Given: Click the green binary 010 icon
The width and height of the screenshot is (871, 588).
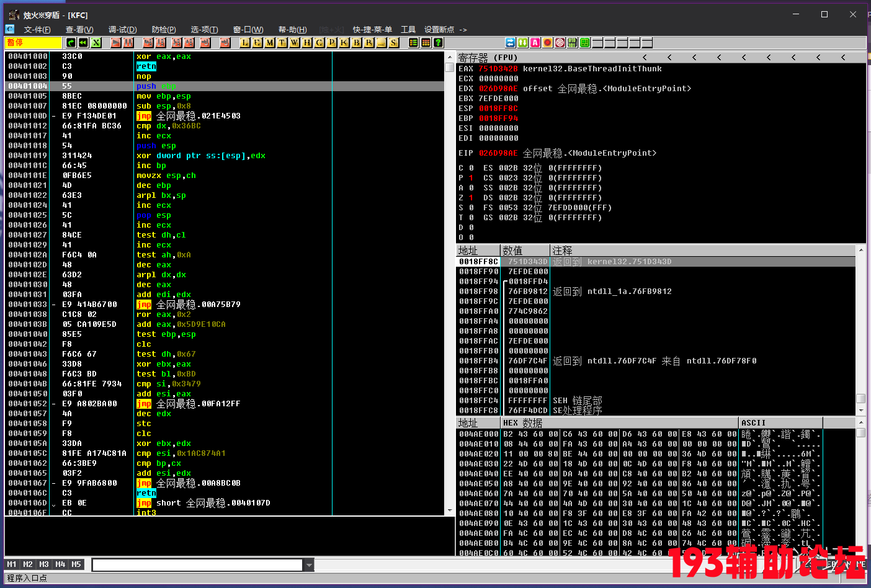Looking at the screenshot, I should (x=573, y=43).
